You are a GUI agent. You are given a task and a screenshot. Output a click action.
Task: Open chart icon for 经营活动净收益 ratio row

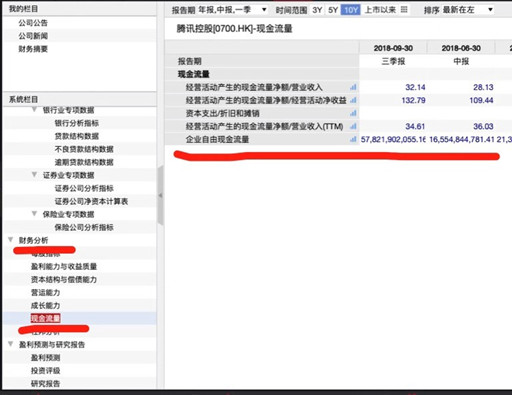tap(353, 100)
